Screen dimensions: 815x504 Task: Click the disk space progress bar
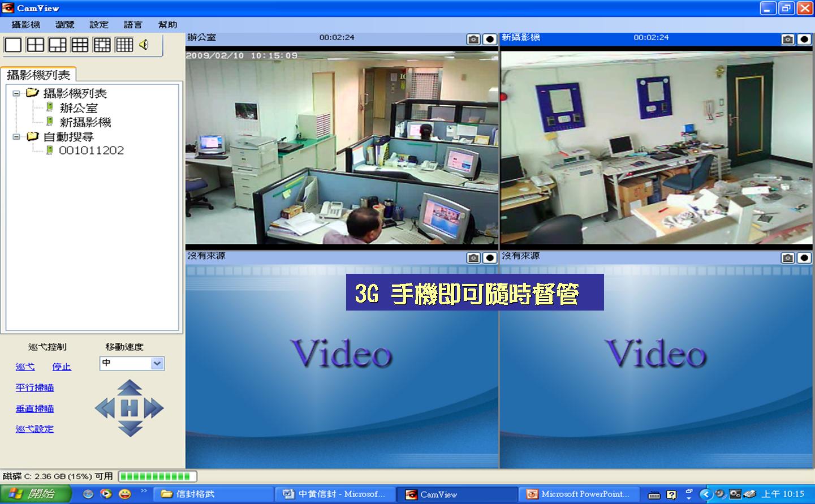(x=157, y=477)
